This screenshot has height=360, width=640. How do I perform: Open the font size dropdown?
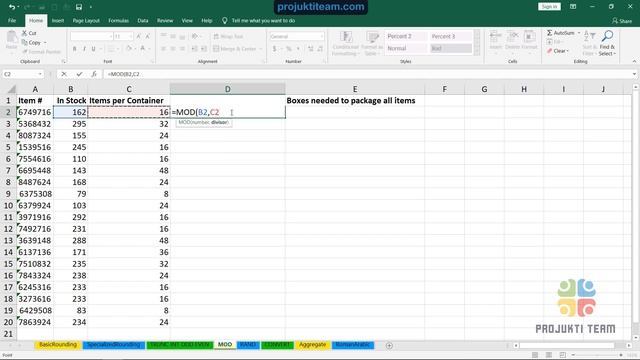[131, 36]
